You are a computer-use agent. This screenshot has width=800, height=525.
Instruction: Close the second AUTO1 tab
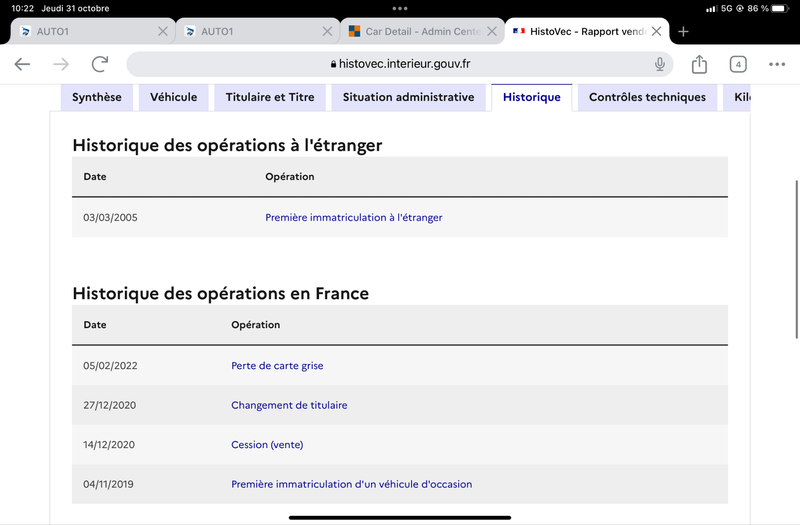pyautogui.click(x=327, y=32)
